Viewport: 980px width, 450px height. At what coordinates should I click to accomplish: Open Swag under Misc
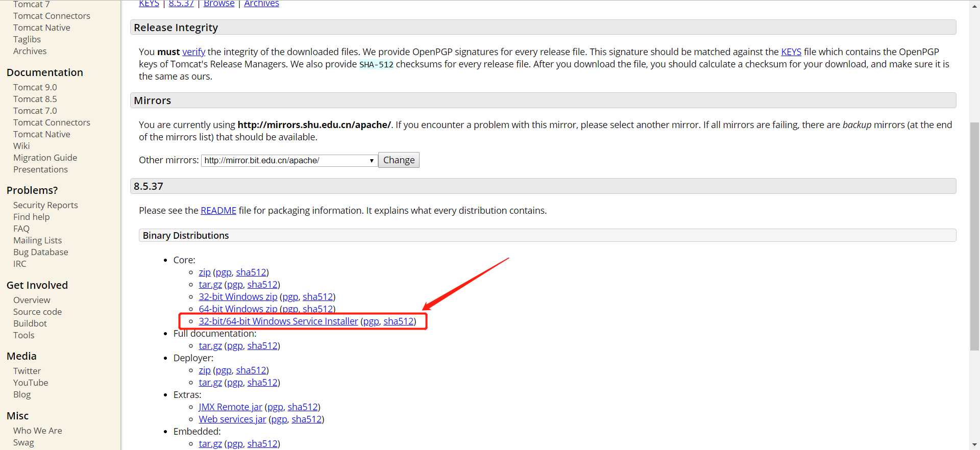click(x=23, y=442)
